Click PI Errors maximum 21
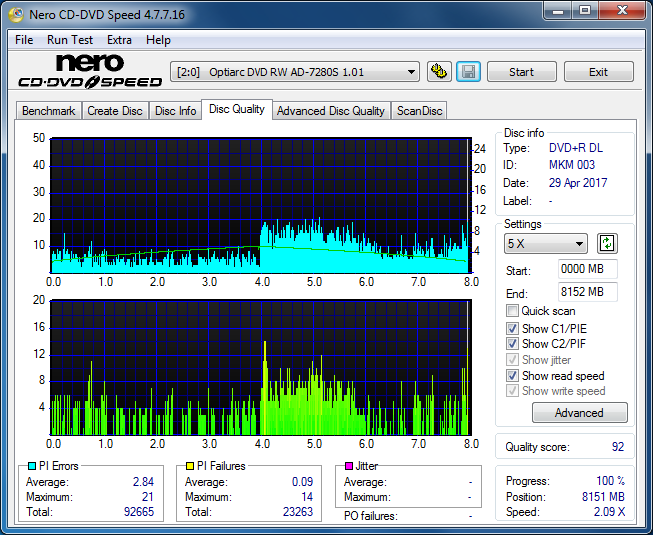Viewport: 653px width, 535px height. pos(147,497)
